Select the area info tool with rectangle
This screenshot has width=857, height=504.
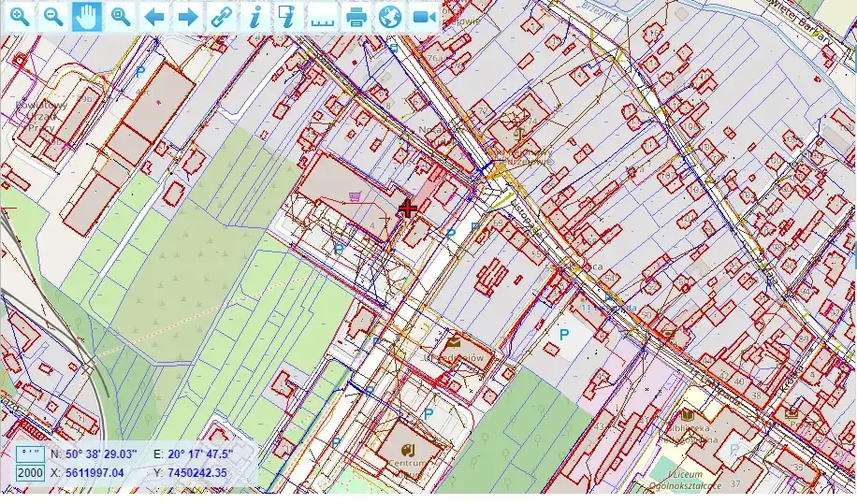pyautogui.click(x=288, y=17)
